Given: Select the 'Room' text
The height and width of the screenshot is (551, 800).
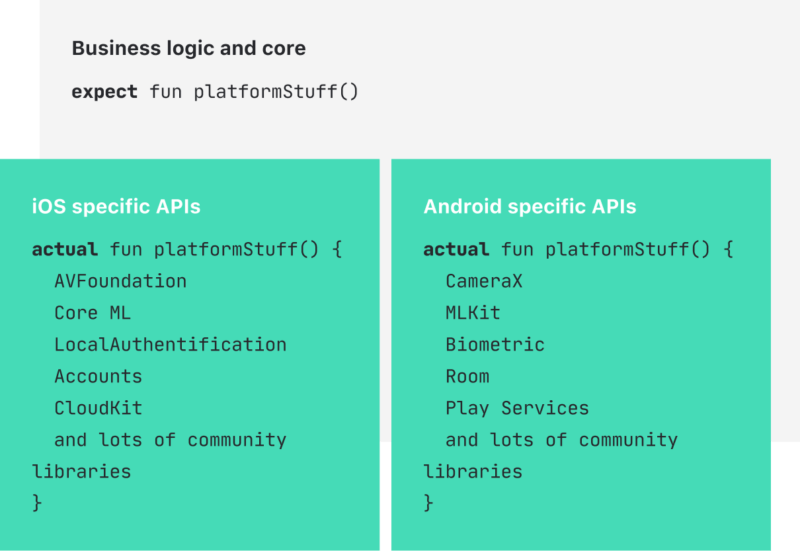Looking at the screenshot, I should [467, 377].
